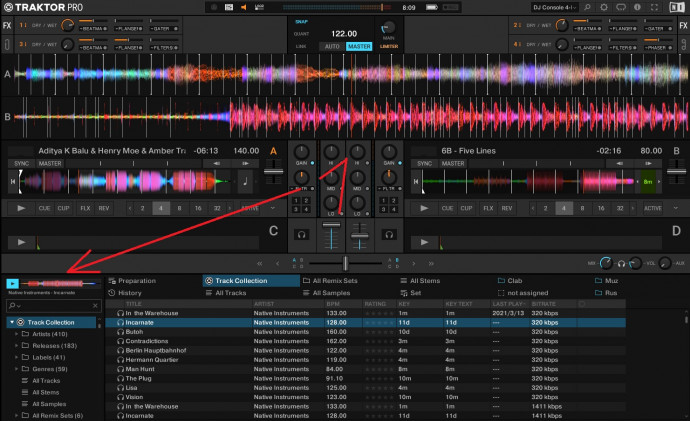The width and height of the screenshot is (690, 421).
Task: Clear search field with X button
Action: [95, 305]
